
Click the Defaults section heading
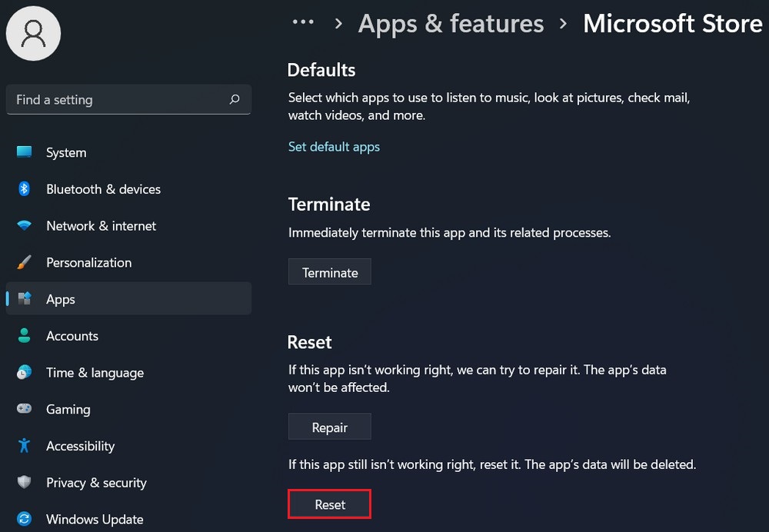pyautogui.click(x=321, y=70)
